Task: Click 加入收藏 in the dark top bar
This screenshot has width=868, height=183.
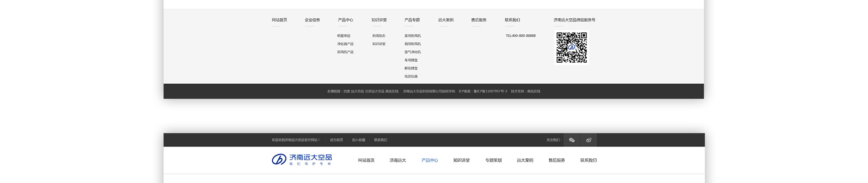Action: (x=359, y=140)
